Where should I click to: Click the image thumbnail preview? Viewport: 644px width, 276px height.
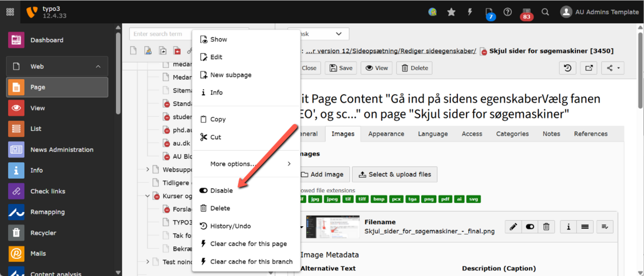click(333, 227)
